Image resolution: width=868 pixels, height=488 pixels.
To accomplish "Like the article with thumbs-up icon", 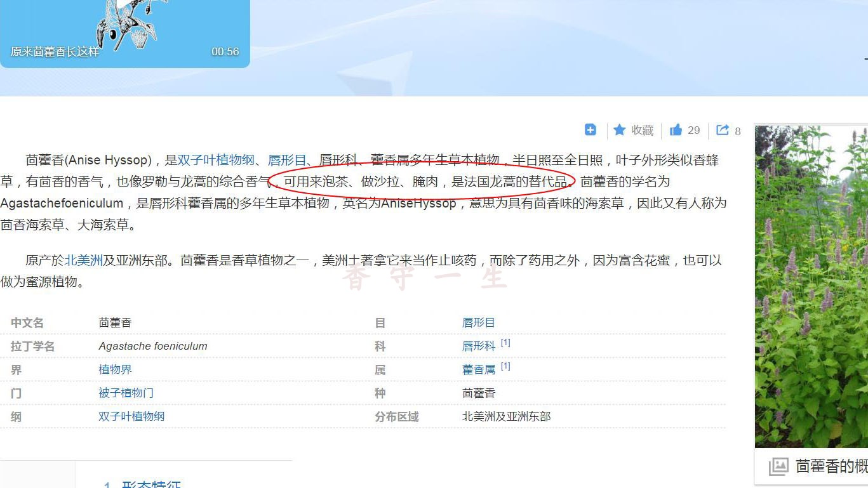I will 676,130.
